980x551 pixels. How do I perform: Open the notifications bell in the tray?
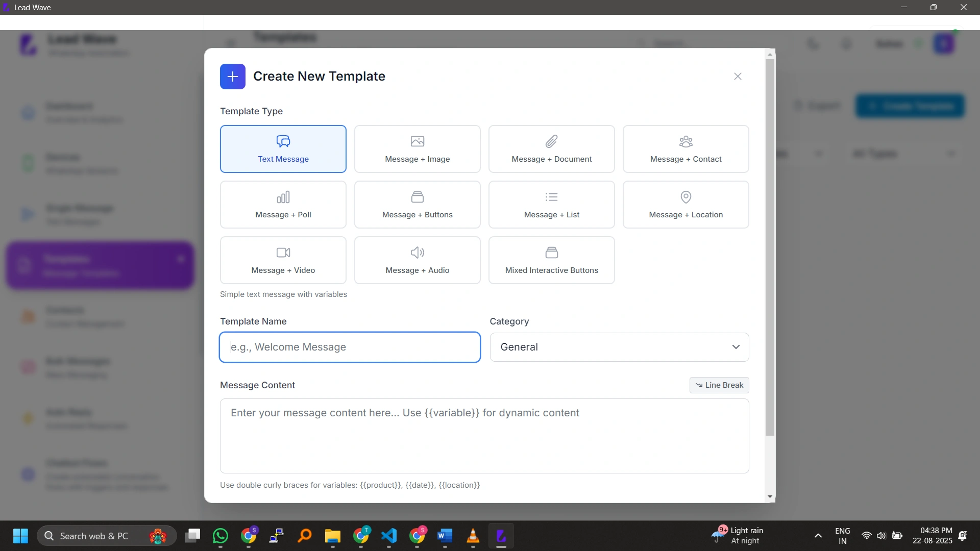coord(963,536)
